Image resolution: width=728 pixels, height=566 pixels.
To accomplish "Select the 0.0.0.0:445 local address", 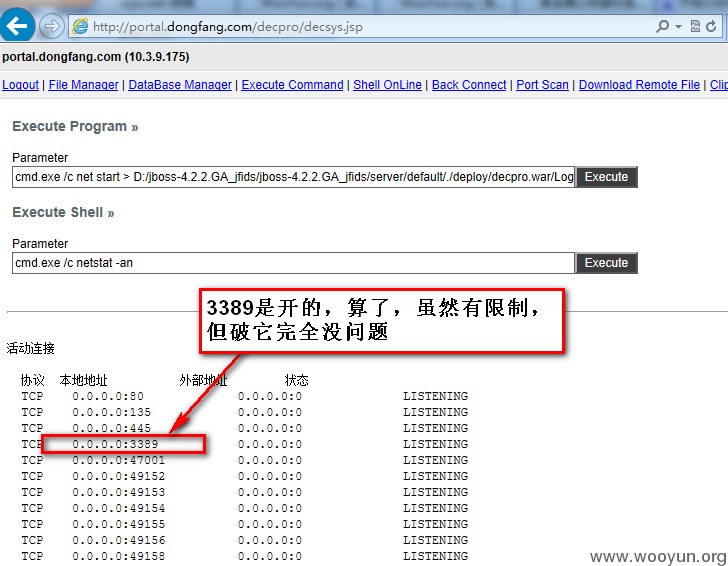I will click(111, 428).
